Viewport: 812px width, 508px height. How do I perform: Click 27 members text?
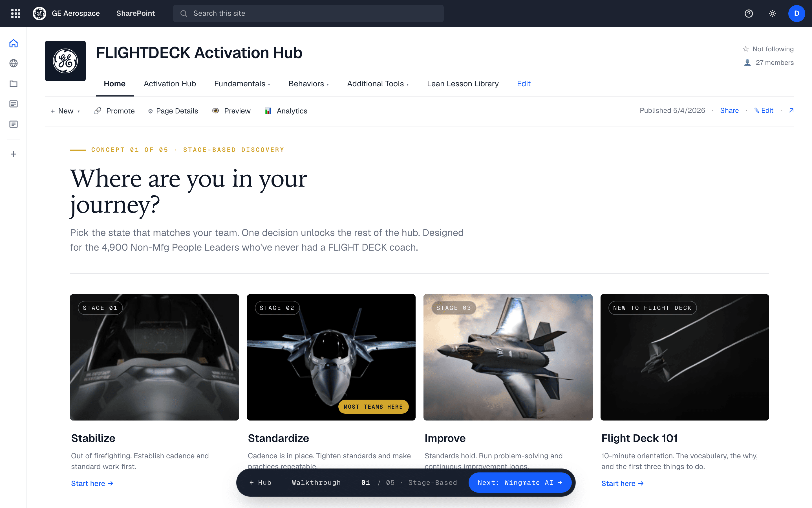pyautogui.click(x=775, y=62)
